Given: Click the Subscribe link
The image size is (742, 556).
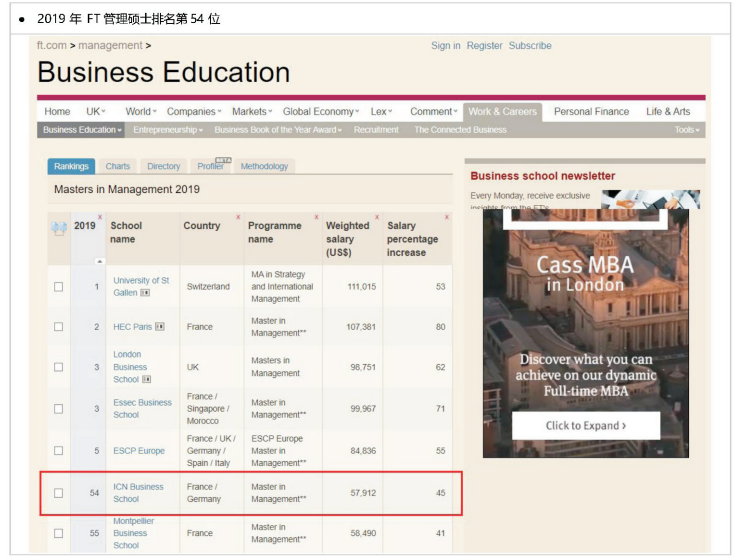Looking at the screenshot, I should [530, 46].
